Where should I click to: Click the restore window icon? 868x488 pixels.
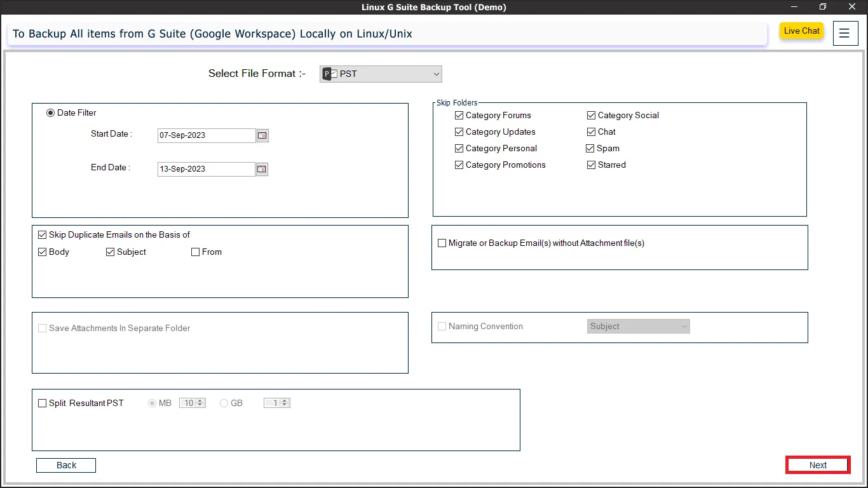point(823,7)
